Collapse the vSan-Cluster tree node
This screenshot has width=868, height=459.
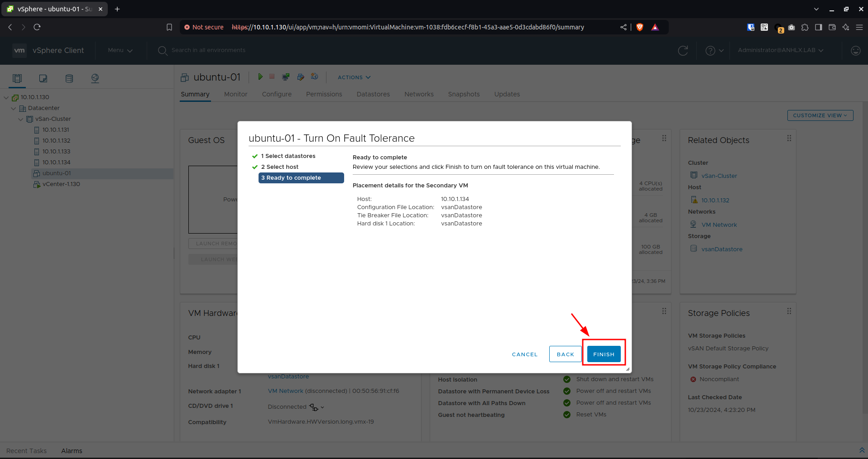[21, 119]
